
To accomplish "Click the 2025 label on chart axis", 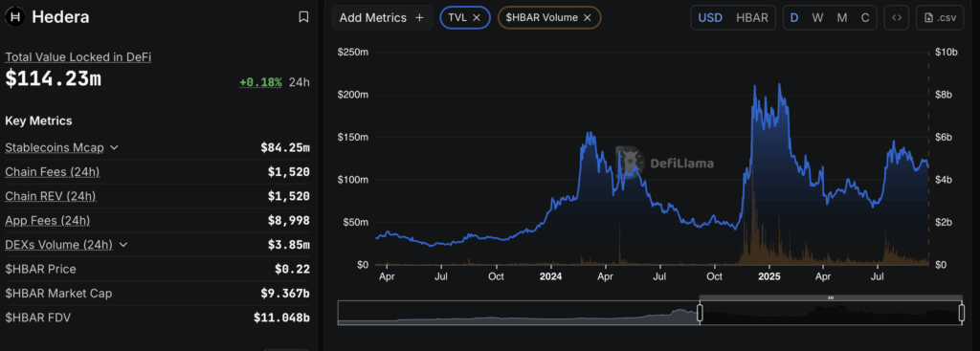I will point(769,275).
